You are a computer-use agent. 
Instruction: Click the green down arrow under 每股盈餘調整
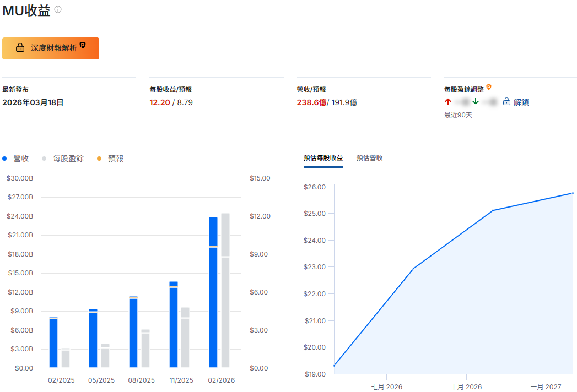tap(476, 101)
